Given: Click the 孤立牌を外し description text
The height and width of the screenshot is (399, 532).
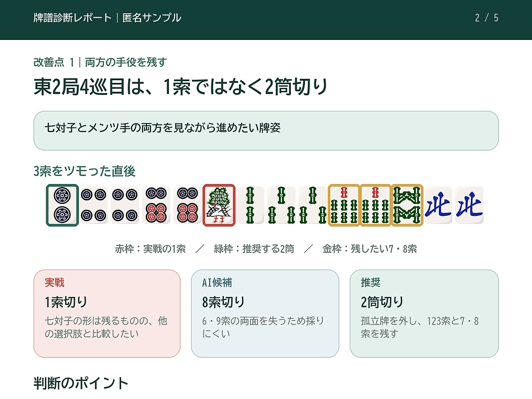Looking at the screenshot, I should pyautogui.click(x=420, y=327).
